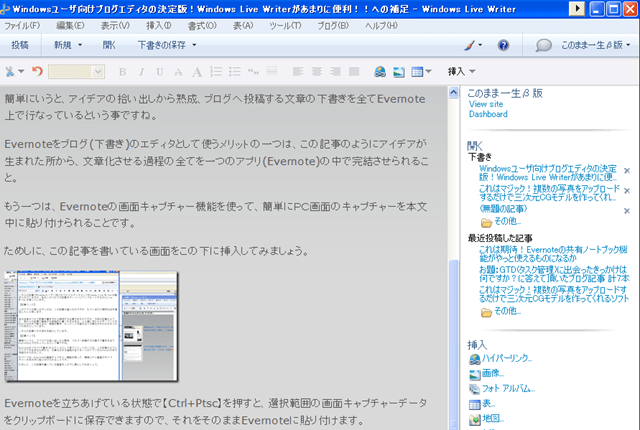Open the ヘルプ(H) menu
The image size is (640, 430).
point(381,26)
